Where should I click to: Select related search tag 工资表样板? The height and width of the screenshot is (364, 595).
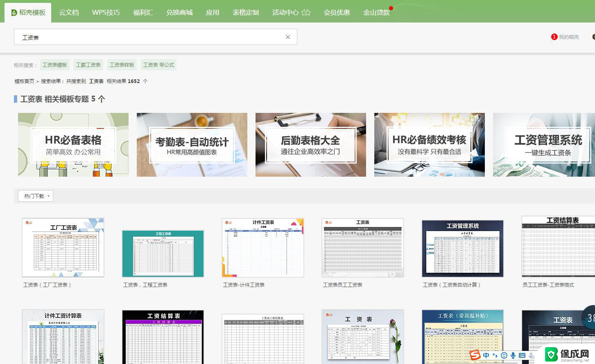click(122, 65)
